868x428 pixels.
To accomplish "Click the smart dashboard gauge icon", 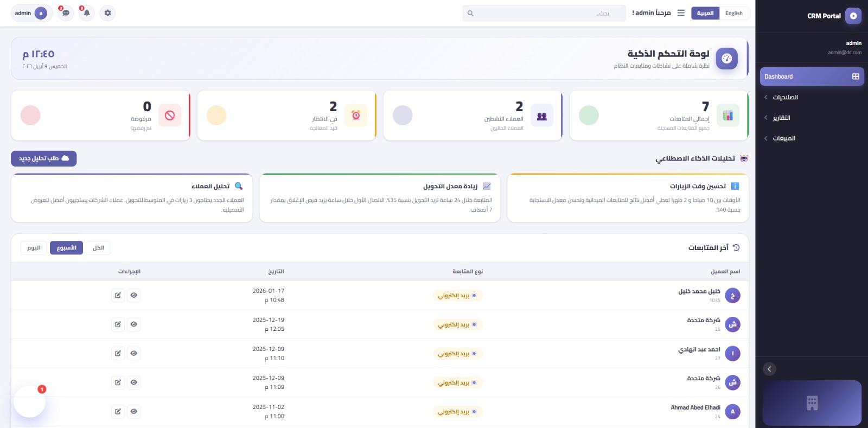I will coord(726,58).
